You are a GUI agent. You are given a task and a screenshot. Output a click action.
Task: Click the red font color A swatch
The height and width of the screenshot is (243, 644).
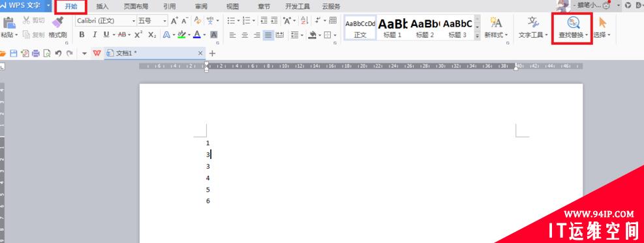[197, 35]
